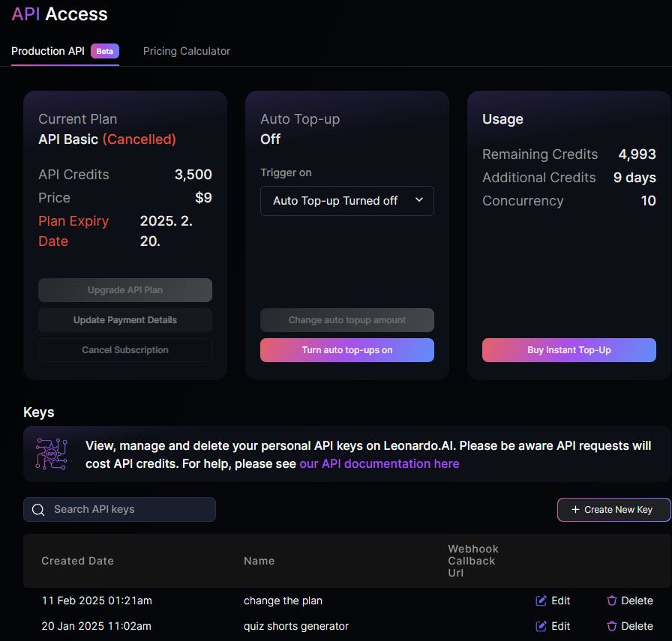Click the edit pencil icon for 'quiz shorts generator'
This screenshot has width=672, height=641.
coord(541,626)
